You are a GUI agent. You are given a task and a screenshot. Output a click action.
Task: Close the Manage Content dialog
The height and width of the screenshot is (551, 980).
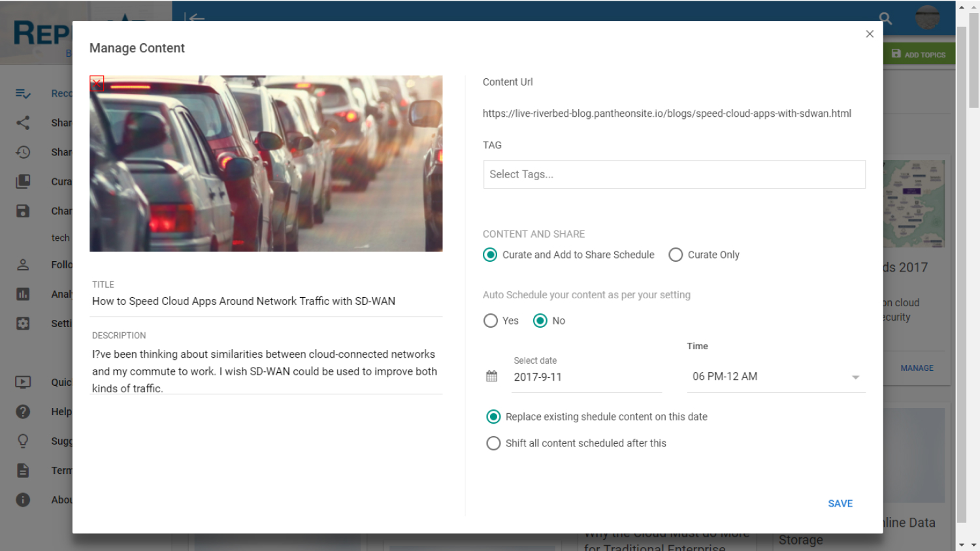coord(870,34)
